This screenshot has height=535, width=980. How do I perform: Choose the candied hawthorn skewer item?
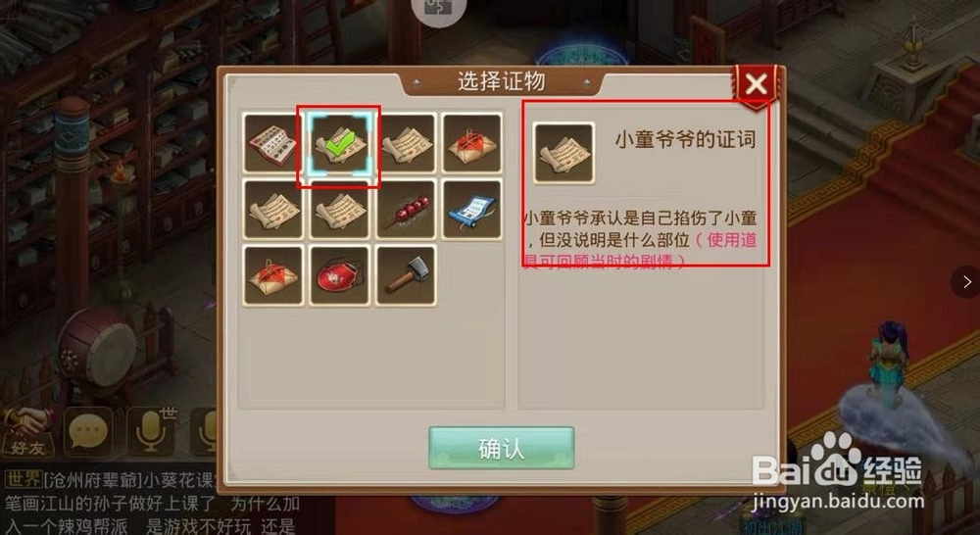(406, 210)
